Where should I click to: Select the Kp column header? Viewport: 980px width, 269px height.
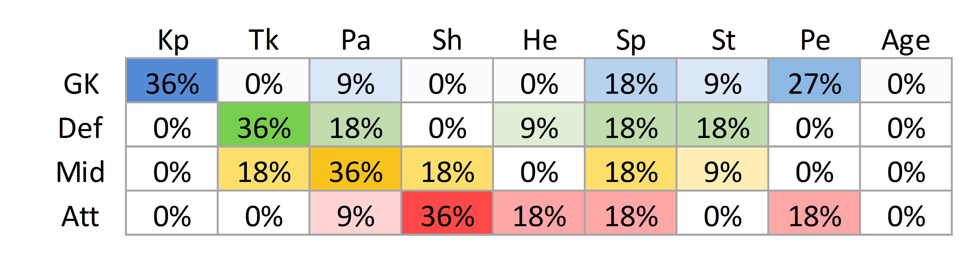(173, 40)
